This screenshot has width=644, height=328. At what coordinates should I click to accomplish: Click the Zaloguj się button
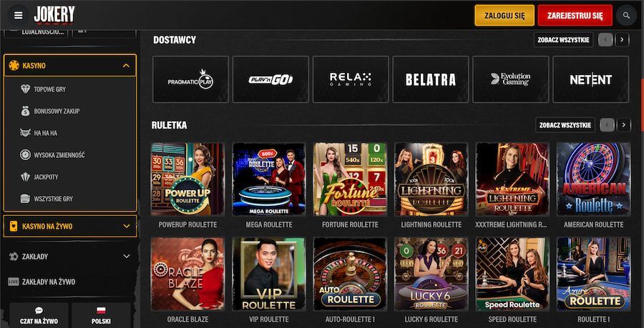click(x=504, y=16)
